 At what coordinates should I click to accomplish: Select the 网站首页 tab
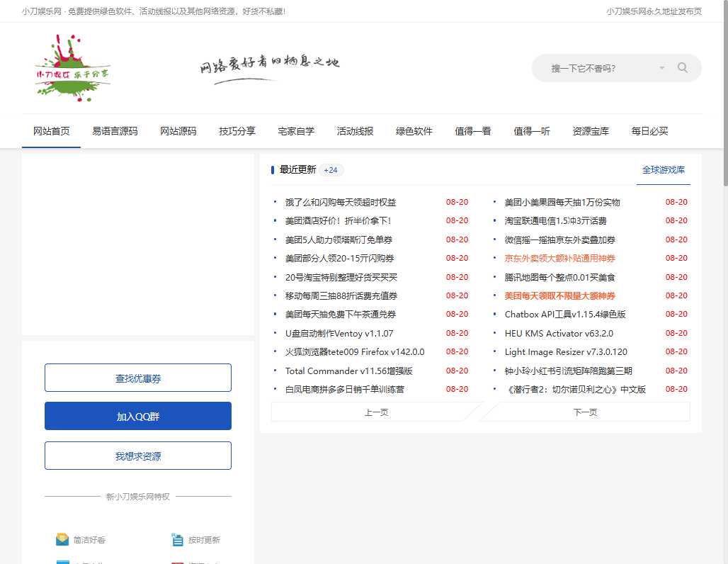click(x=51, y=131)
